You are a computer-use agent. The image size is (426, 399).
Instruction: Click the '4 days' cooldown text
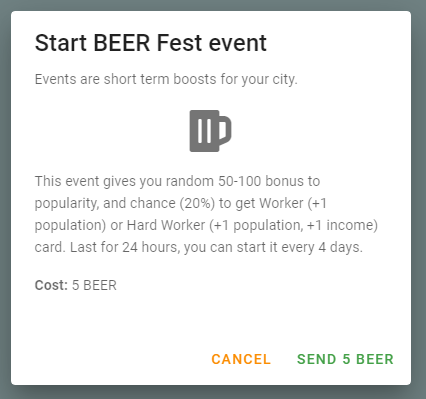pos(340,247)
